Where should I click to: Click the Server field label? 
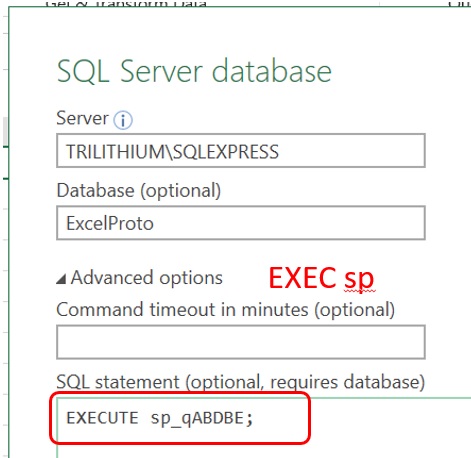coord(82,118)
